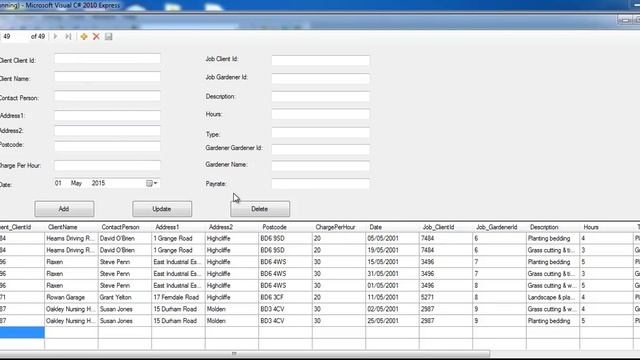Image resolution: width=640 pixels, height=360 pixels.
Task: Focus the Job Client Id field
Action: 320,60
